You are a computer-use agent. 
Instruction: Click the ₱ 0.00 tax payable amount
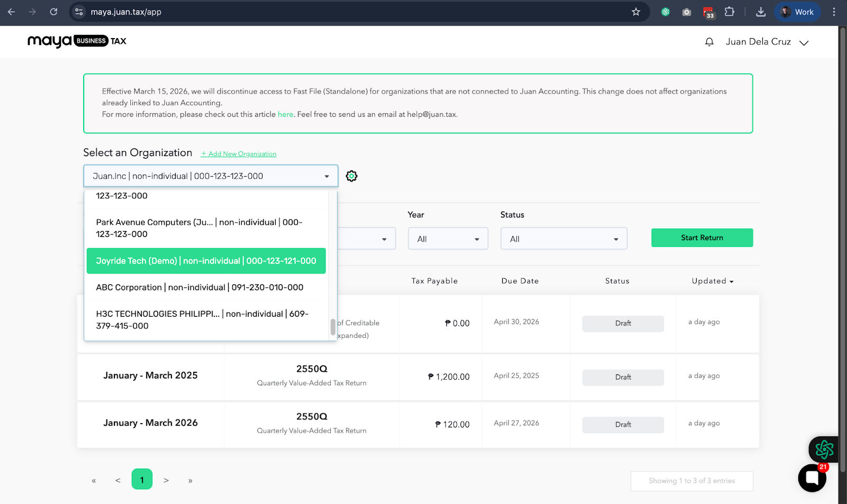click(457, 323)
